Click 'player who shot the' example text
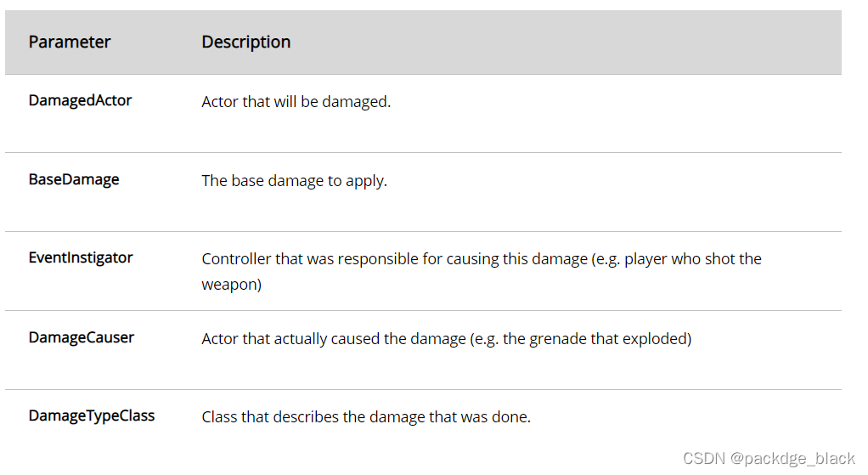Viewport: 868px width, 475px height. click(x=693, y=259)
